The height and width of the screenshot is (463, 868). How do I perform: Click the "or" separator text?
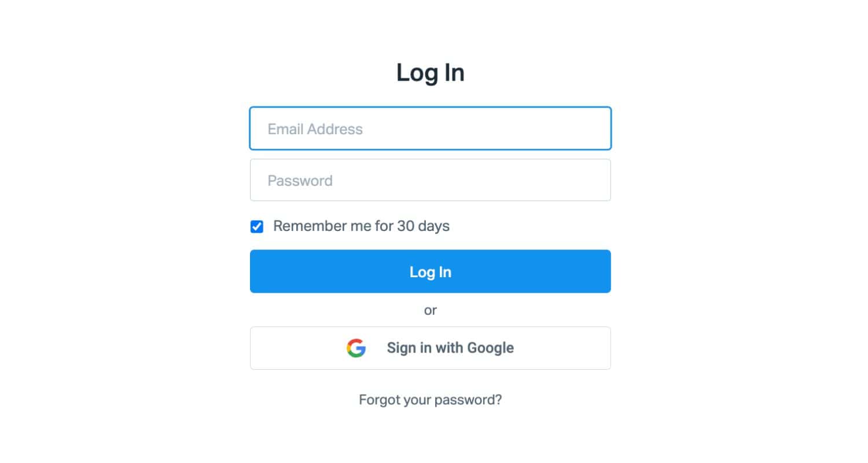coord(431,310)
